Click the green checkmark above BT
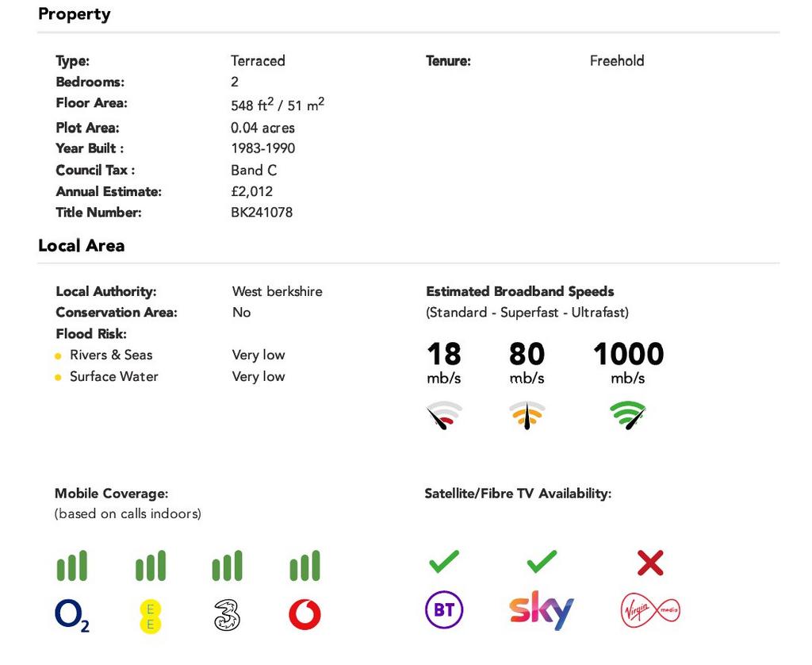The width and height of the screenshot is (812, 665). pos(444,562)
